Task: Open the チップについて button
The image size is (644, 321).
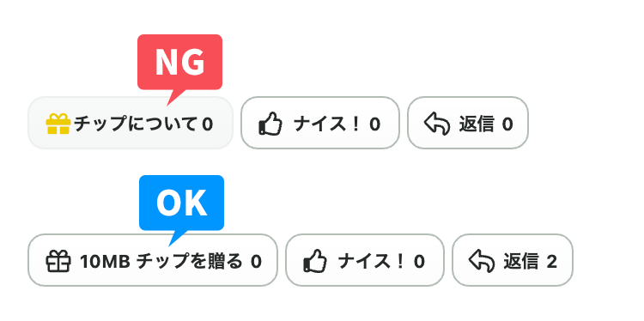Action: (x=131, y=123)
